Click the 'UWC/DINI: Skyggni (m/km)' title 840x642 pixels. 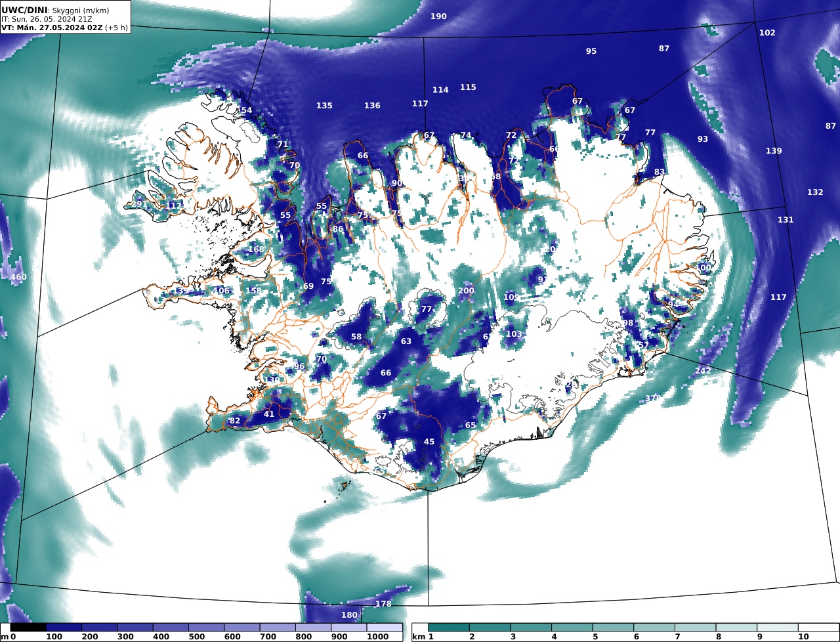pyautogui.click(x=56, y=11)
